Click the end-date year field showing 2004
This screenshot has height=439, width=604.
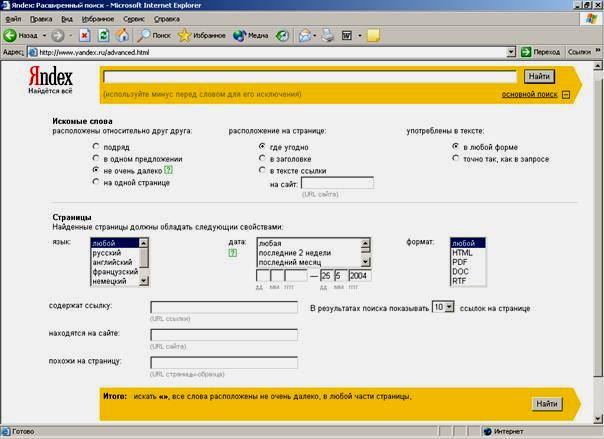coord(359,276)
